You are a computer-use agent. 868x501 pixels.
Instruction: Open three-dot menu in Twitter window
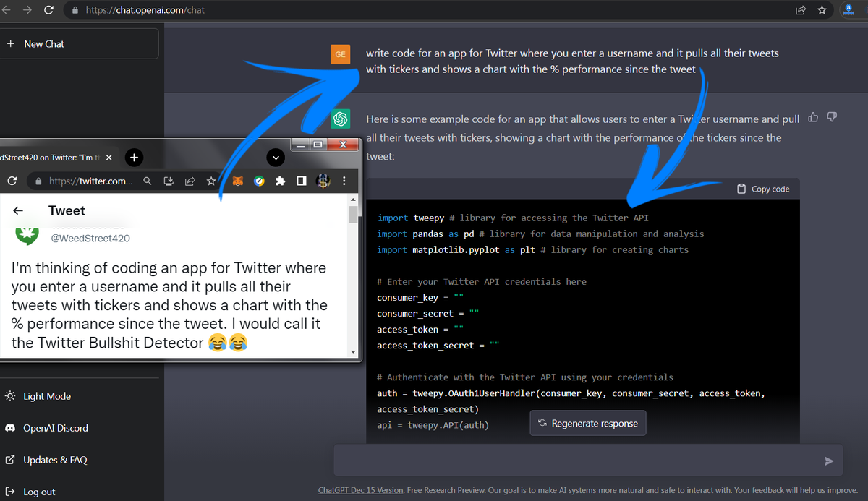[344, 181]
